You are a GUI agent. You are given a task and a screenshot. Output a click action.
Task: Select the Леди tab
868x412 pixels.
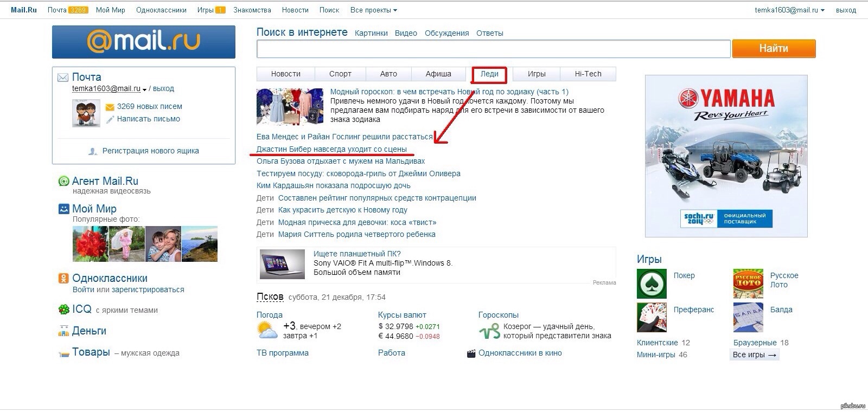[489, 74]
